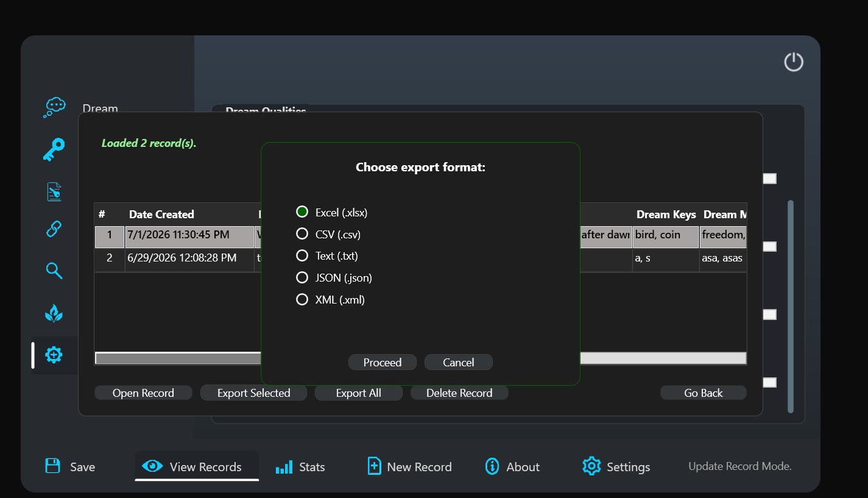The width and height of the screenshot is (868, 498).
Task: Start a New Record from the bottom bar
Action: coord(409,467)
